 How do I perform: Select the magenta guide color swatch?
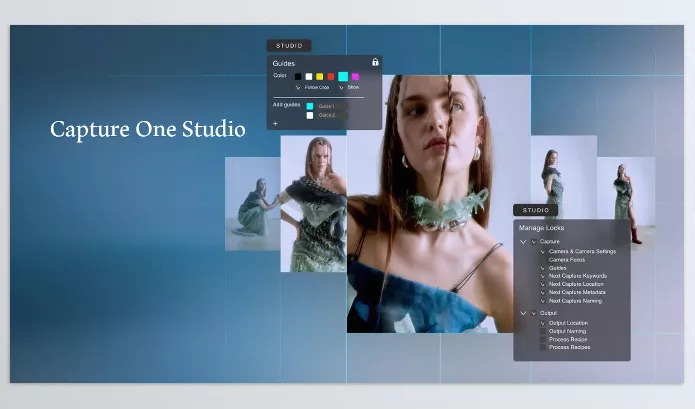click(x=355, y=77)
